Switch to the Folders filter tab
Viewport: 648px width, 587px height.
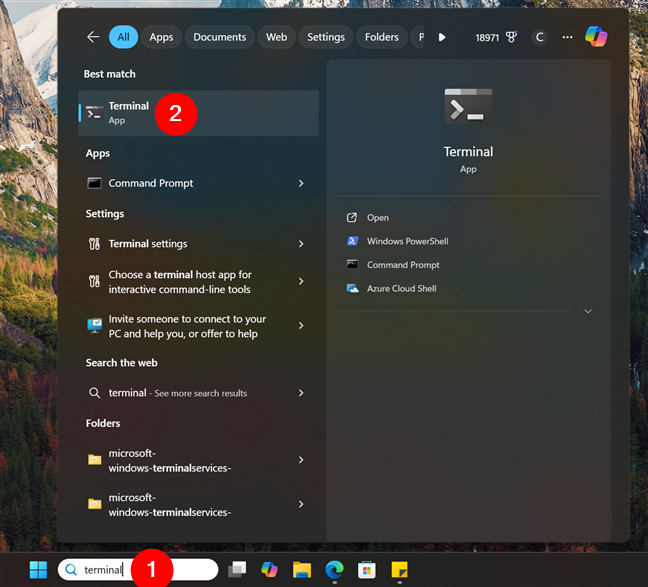coord(381,37)
